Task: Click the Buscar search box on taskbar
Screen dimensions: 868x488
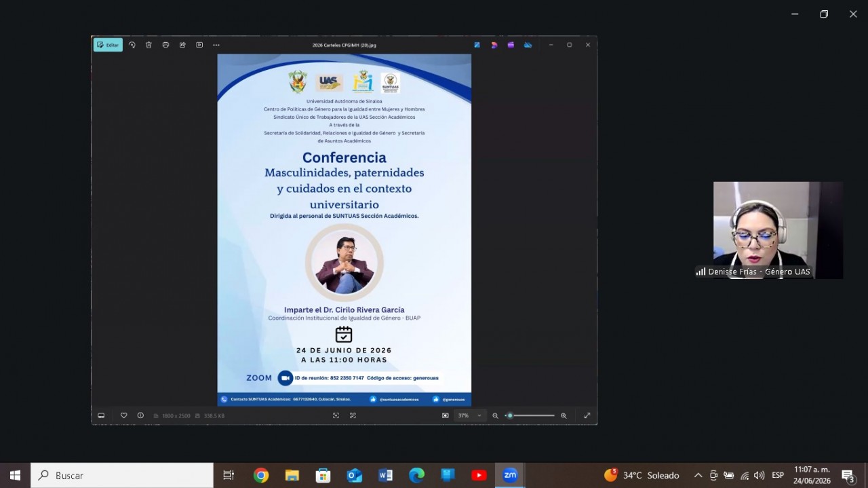Action: (122, 475)
